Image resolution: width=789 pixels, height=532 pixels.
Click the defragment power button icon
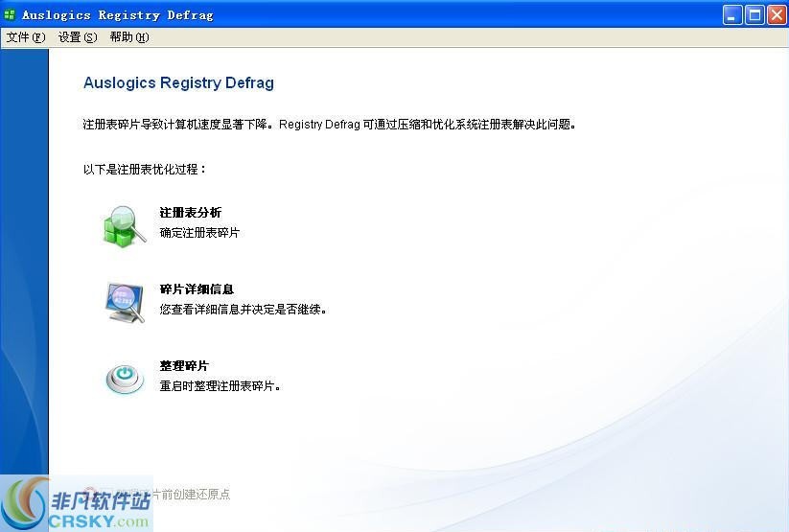click(125, 379)
